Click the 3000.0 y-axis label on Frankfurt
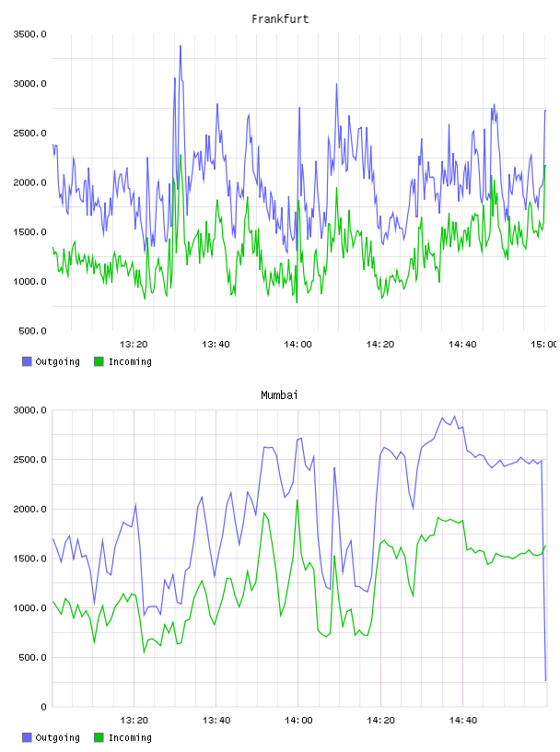Image resolution: width=560 pixels, height=752 pixels. 29,84
